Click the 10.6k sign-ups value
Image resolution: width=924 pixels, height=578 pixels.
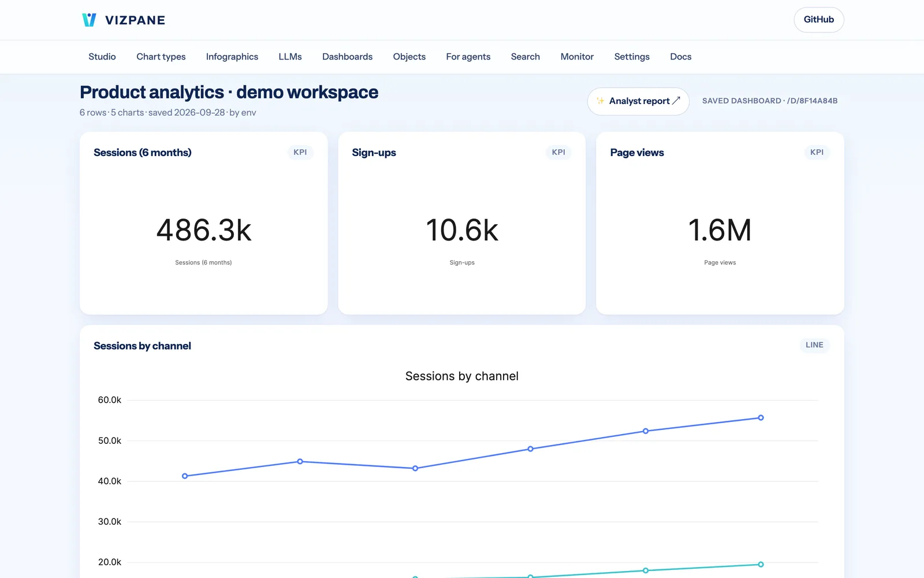pyautogui.click(x=462, y=230)
